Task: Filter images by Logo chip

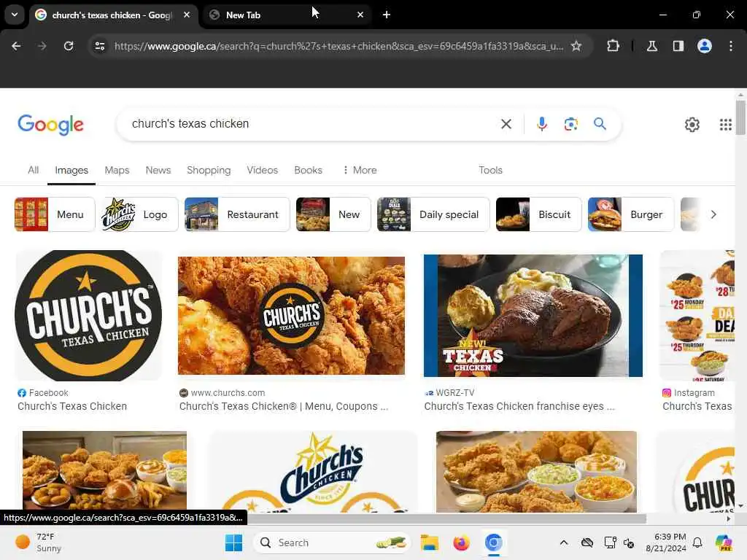Action: [139, 214]
